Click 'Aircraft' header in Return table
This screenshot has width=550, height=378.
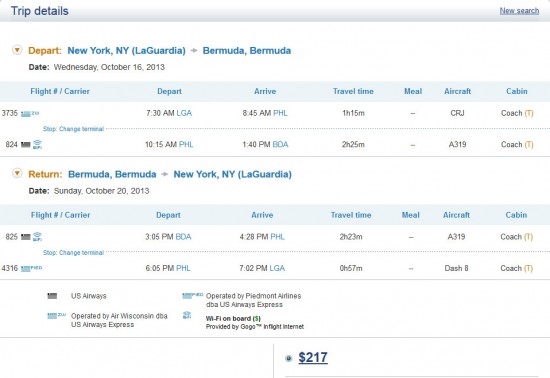pos(456,215)
